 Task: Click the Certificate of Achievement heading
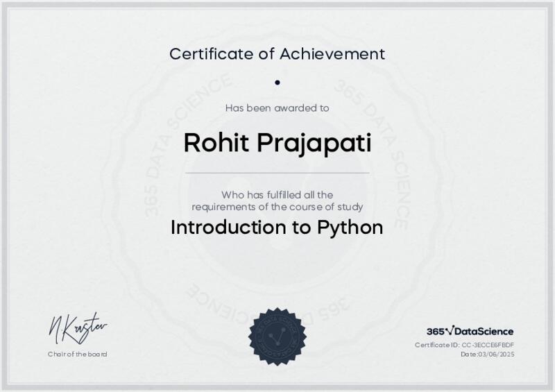(x=277, y=53)
